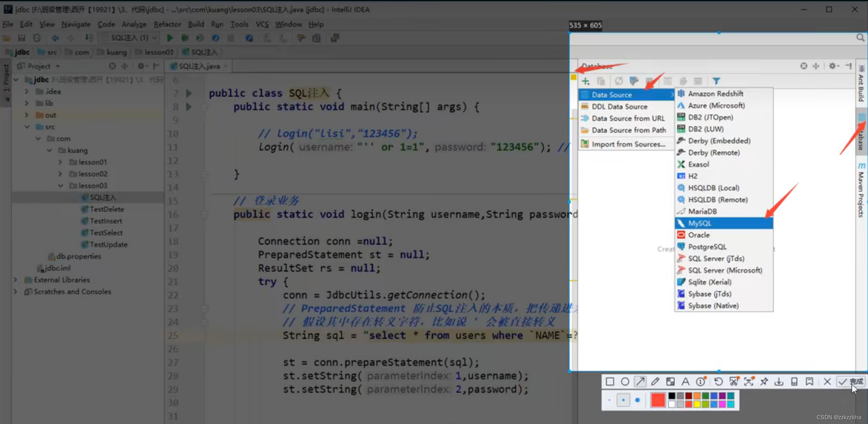Click the Run with Coverage icon
This screenshot has width=868, height=424.
(200, 38)
